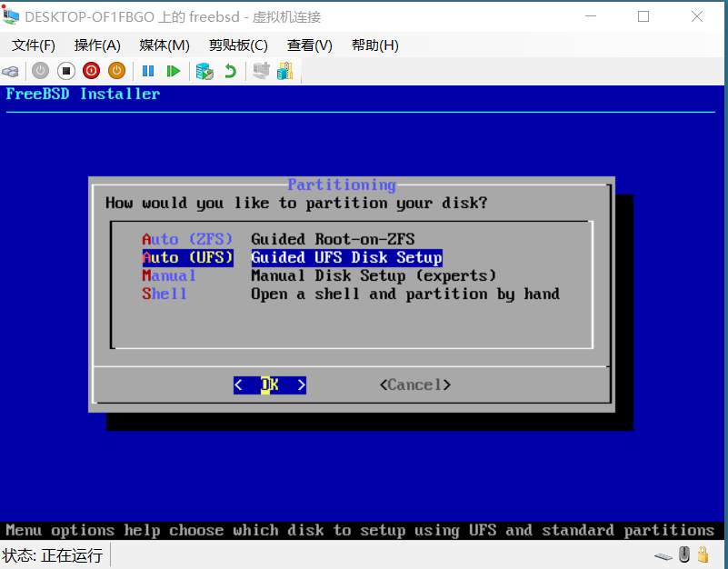Click the Enhanced Session toolbar icon

(x=261, y=71)
